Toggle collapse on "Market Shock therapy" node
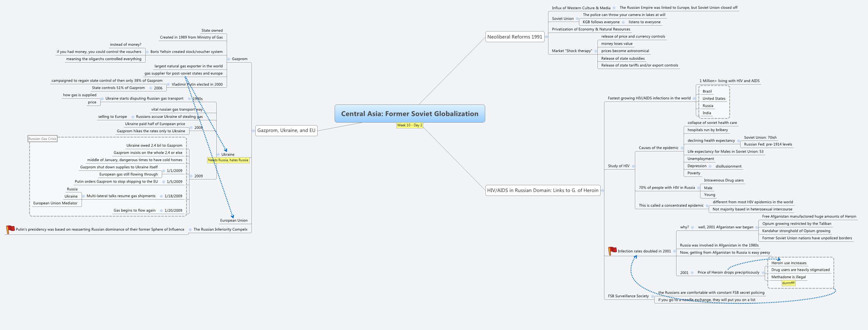This screenshot has height=330, width=868. point(596,51)
